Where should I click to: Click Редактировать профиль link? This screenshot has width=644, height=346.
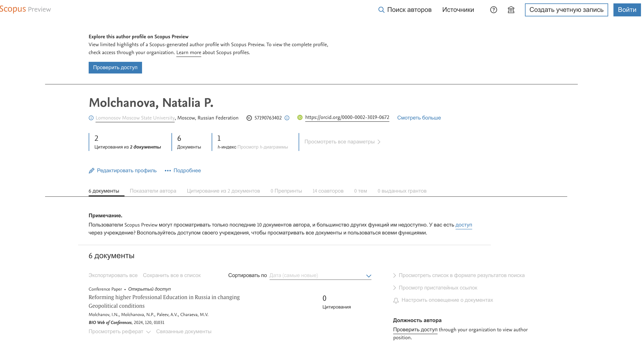pyautogui.click(x=127, y=171)
